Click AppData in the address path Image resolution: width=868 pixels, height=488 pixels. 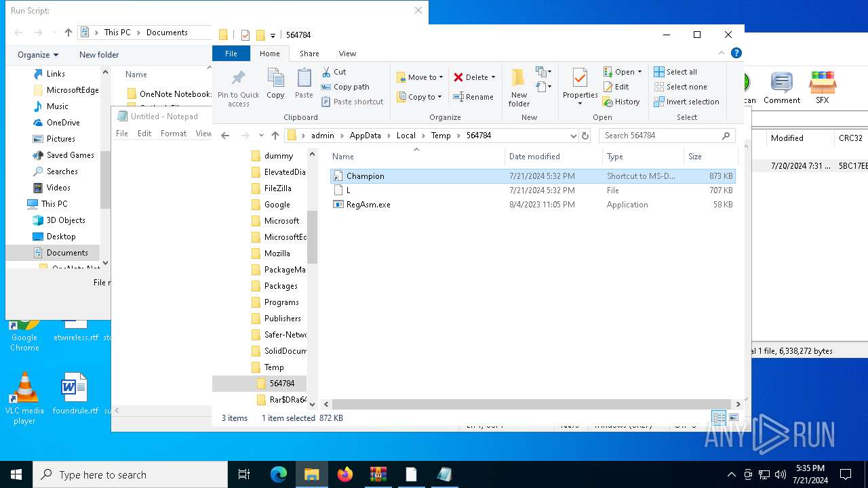[365, 136]
